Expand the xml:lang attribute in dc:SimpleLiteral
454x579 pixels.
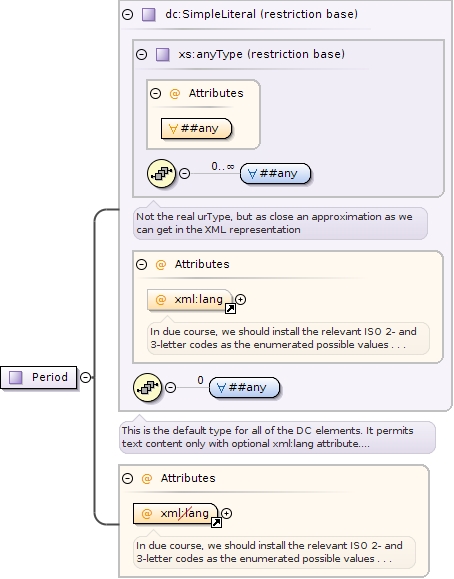[240, 299]
